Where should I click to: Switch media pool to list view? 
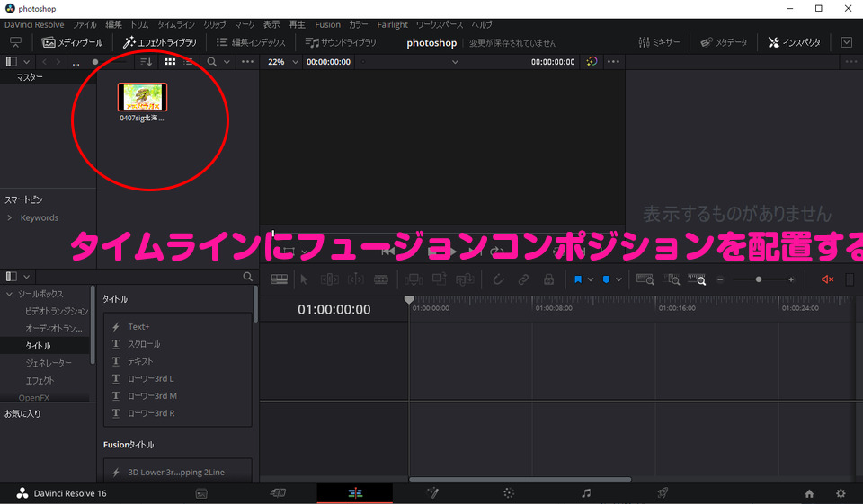click(188, 62)
